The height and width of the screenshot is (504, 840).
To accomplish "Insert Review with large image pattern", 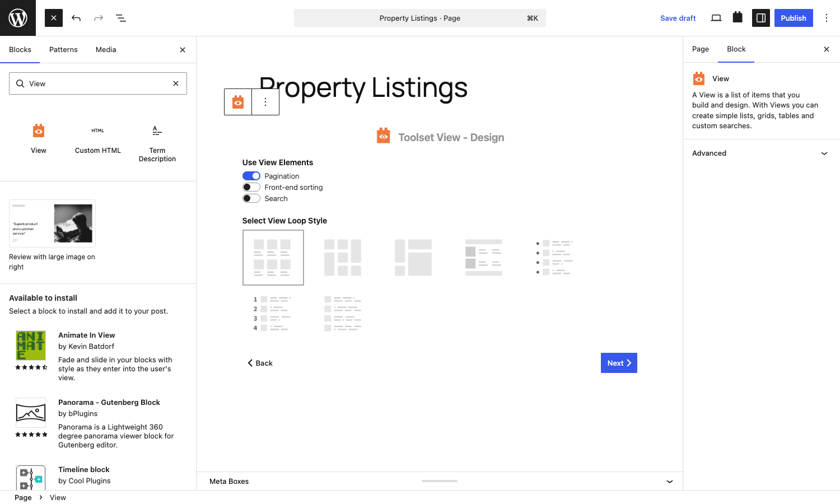I will tap(52, 235).
